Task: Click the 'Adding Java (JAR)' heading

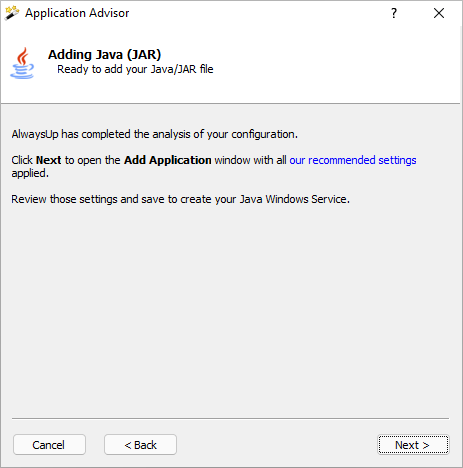Action: [x=104, y=55]
